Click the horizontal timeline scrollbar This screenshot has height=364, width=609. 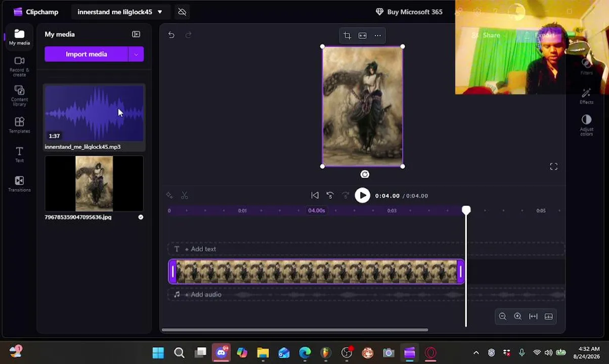coord(295,330)
